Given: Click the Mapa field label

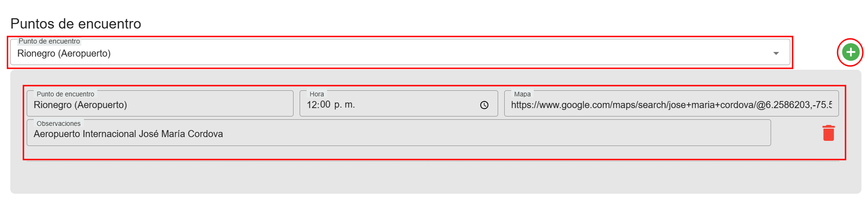Looking at the screenshot, I should tap(522, 94).
